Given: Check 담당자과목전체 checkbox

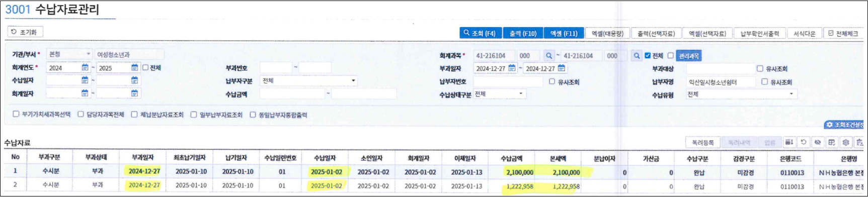Looking at the screenshot, I should click(81, 114).
